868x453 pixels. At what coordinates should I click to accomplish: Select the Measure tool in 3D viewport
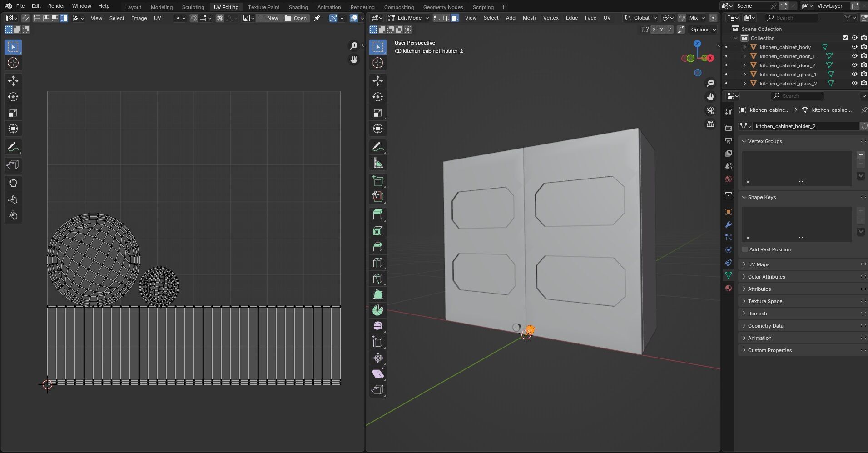point(378,163)
